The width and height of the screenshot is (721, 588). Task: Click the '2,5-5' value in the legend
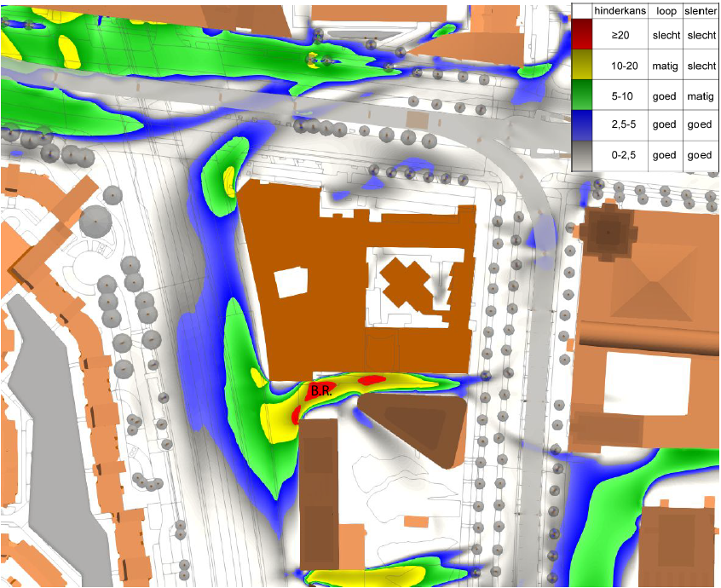pyautogui.click(x=624, y=124)
